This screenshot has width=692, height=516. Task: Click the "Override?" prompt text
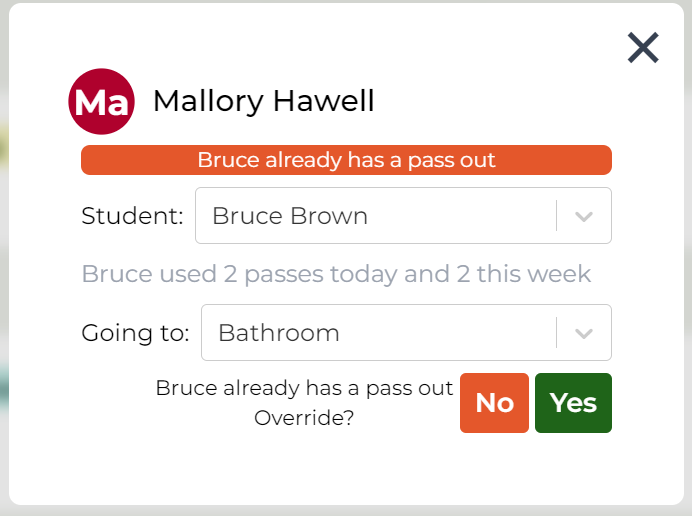[304, 418]
